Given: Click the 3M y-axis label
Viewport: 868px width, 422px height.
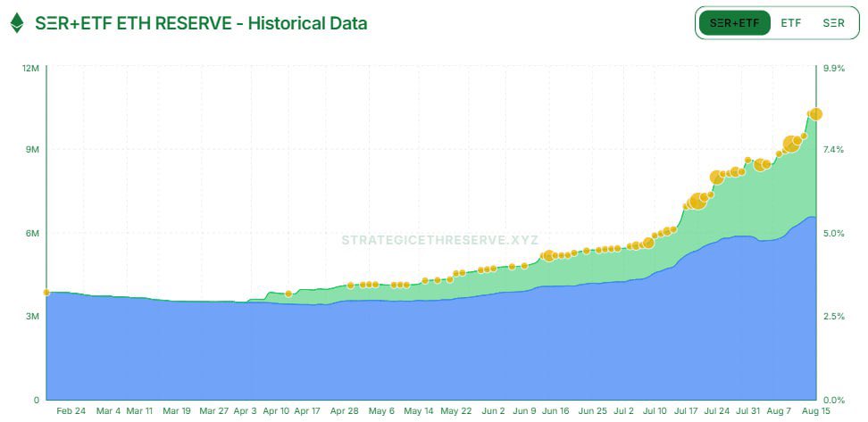Looking at the screenshot, I should click(34, 317).
